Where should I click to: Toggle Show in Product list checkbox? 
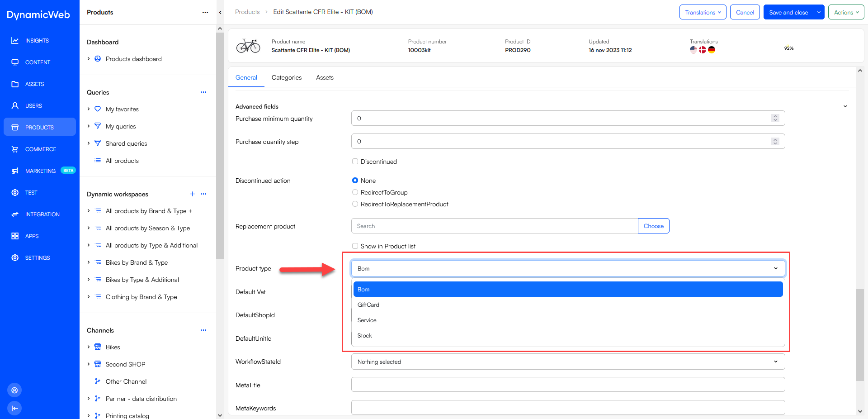pyautogui.click(x=355, y=246)
